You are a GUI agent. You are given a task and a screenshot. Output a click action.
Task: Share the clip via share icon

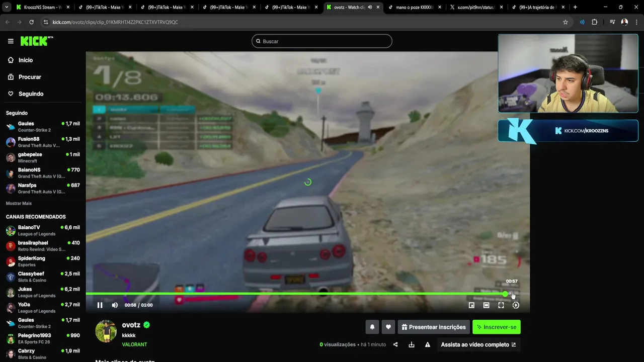tap(395, 344)
